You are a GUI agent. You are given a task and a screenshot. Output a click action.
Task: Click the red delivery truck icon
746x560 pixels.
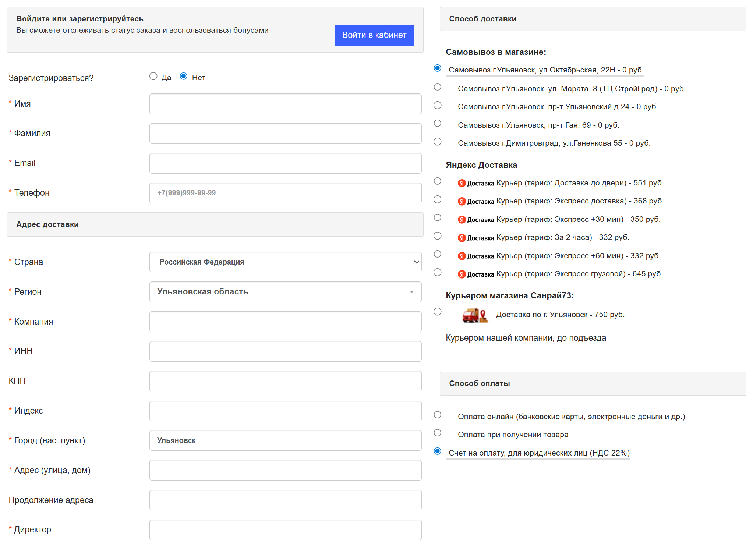click(474, 315)
